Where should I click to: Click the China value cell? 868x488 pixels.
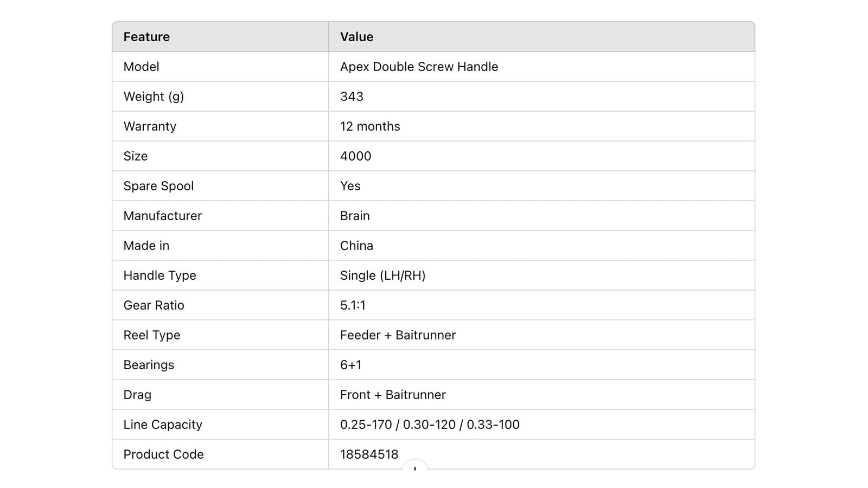(541, 246)
